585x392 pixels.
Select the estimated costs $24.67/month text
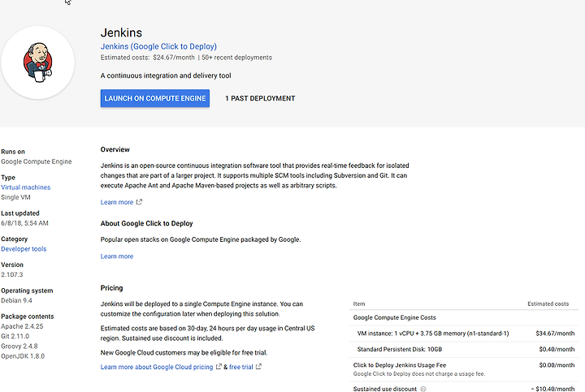[147, 58]
